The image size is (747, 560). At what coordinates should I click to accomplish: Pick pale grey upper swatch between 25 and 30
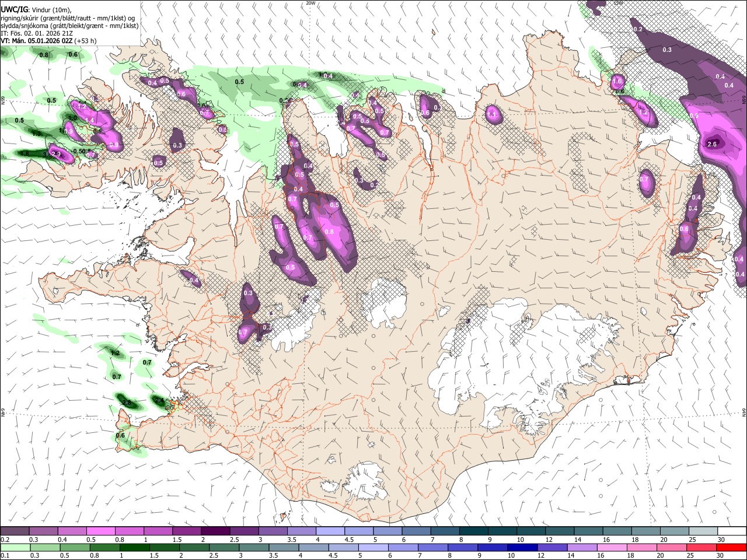(703, 531)
